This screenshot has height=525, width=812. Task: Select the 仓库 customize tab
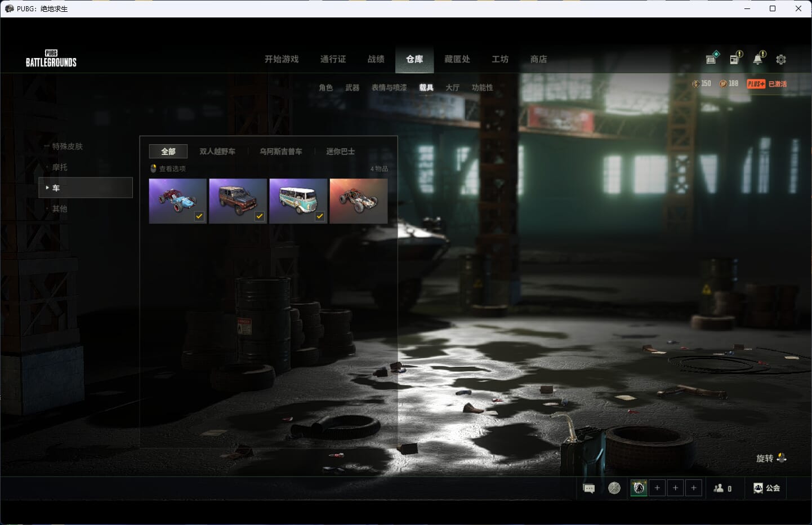pyautogui.click(x=414, y=59)
